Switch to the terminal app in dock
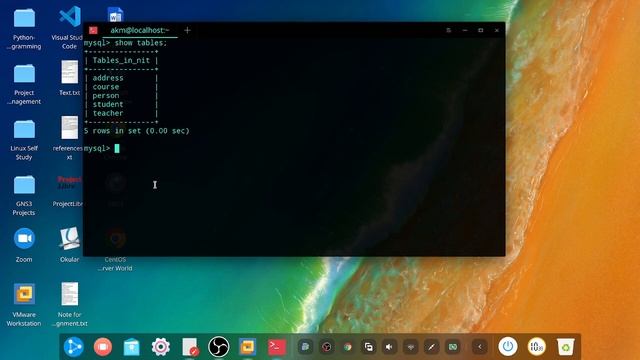640x360 pixels. [277, 347]
